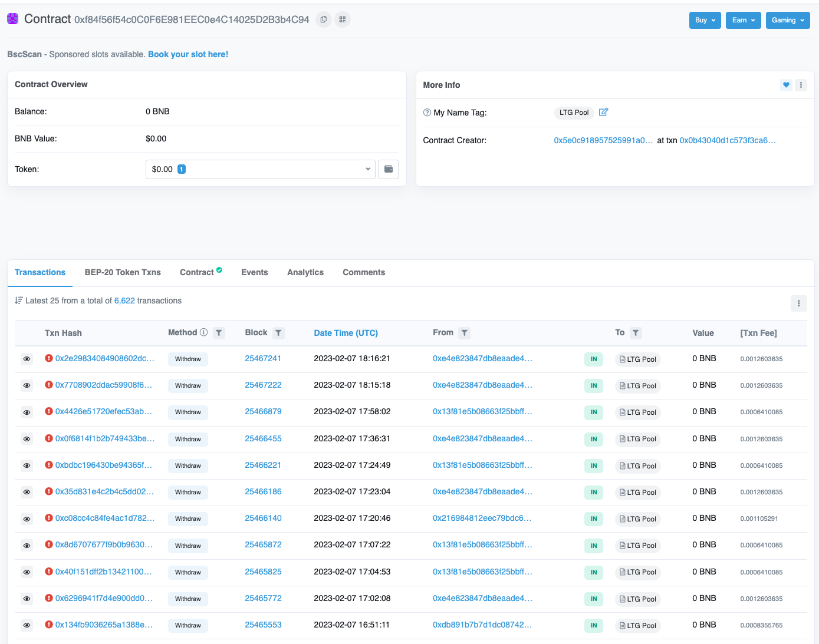
Task: Click the purple contract identicon
Action: coord(12,19)
